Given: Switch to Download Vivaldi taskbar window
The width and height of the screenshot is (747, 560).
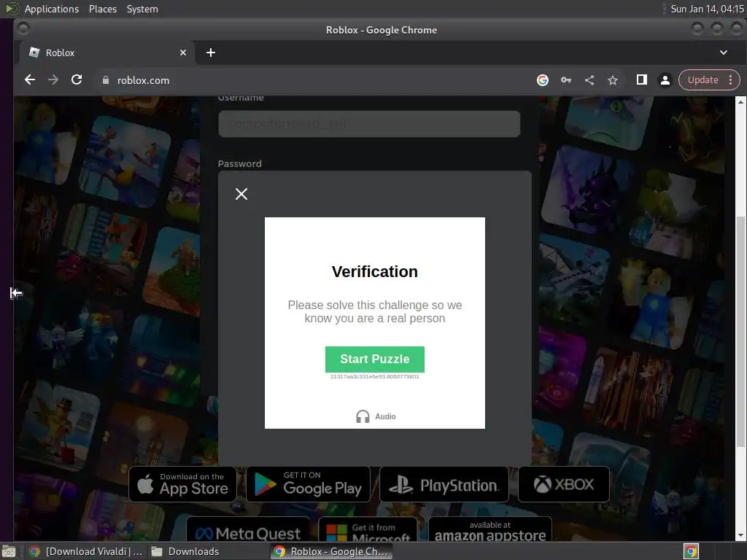Looking at the screenshot, I should (85, 551).
